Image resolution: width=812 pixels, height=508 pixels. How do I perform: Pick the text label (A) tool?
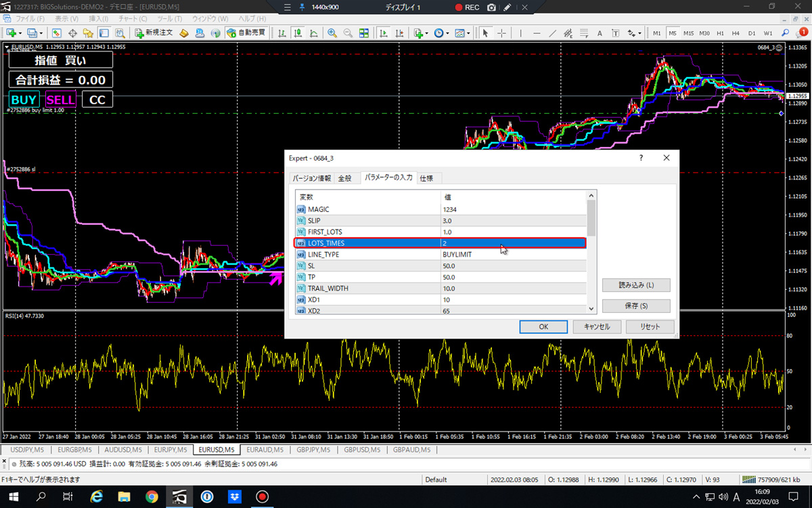click(x=600, y=33)
